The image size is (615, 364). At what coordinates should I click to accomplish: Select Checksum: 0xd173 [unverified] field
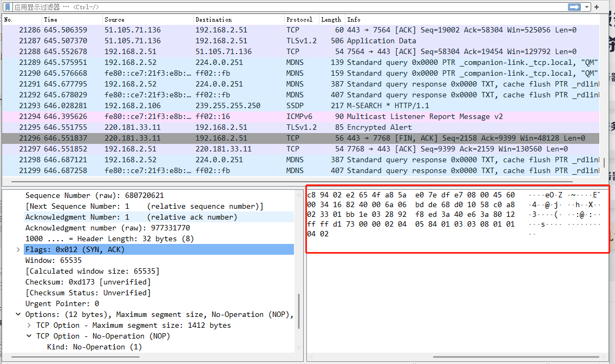click(x=88, y=282)
